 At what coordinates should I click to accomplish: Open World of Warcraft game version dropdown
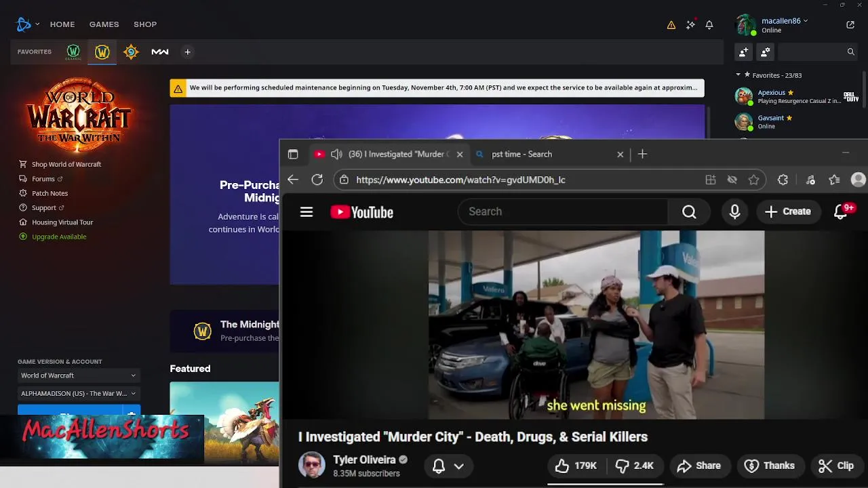(79, 375)
